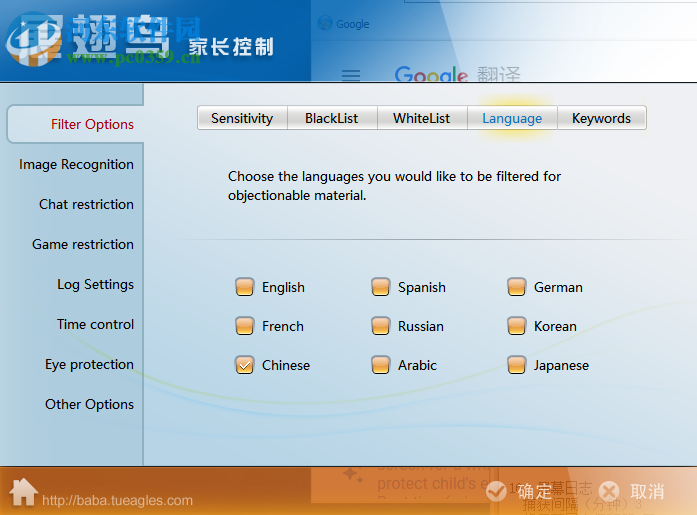Enable the Spanish language checkbox

pyautogui.click(x=381, y=287)
